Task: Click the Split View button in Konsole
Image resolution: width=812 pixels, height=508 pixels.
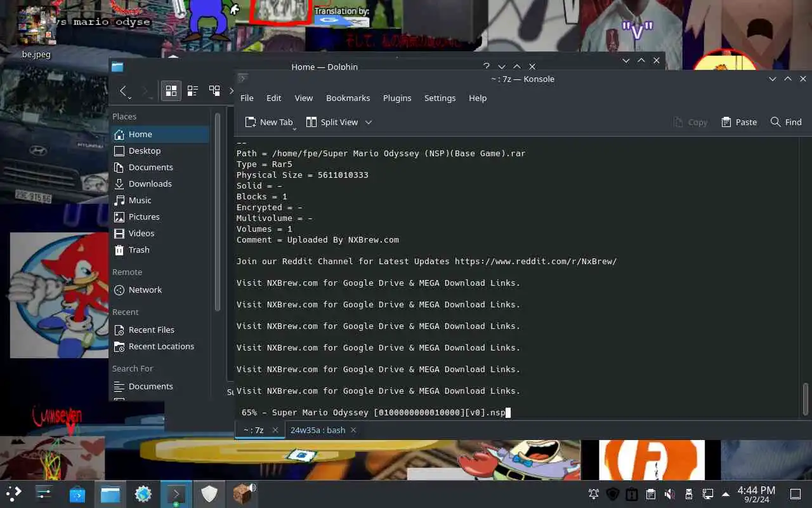Action: coord(332,122)
